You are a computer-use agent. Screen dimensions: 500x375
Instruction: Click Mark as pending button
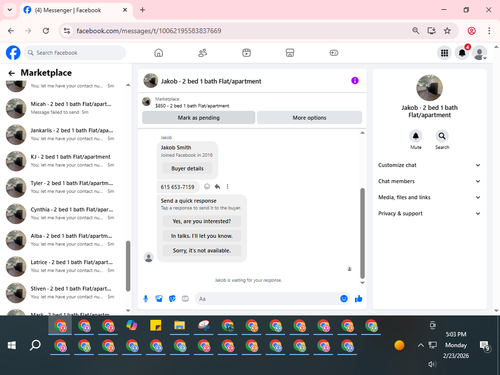pyautogui.click(x=199, y=118)
